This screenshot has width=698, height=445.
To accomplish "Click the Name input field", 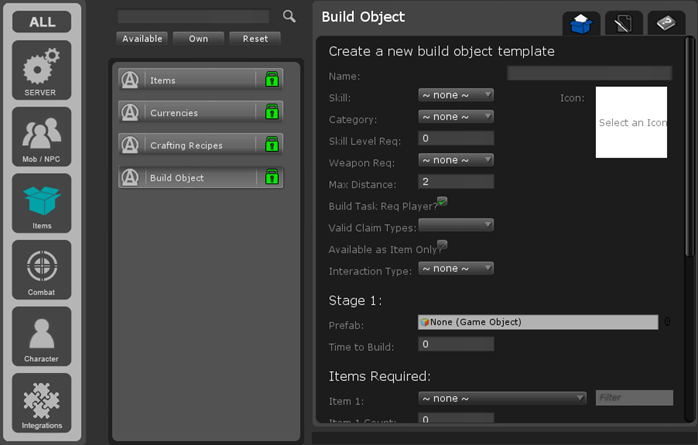I will tap(589, 73).
